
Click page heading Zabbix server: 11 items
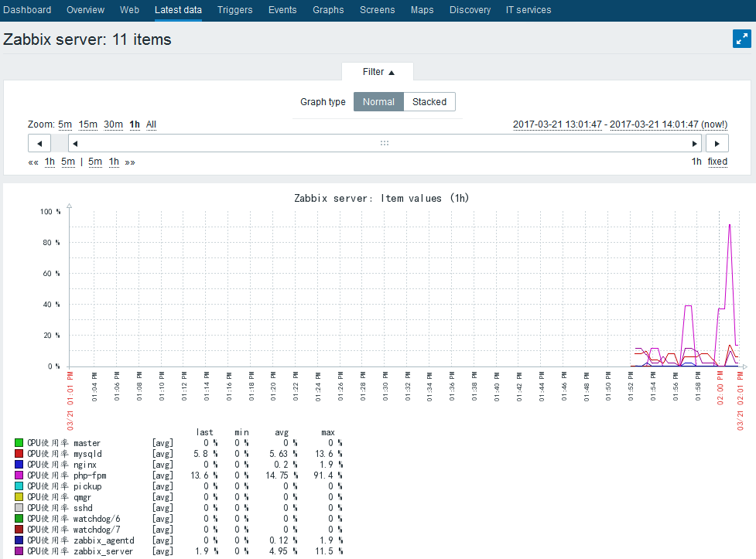coord(87,39)
